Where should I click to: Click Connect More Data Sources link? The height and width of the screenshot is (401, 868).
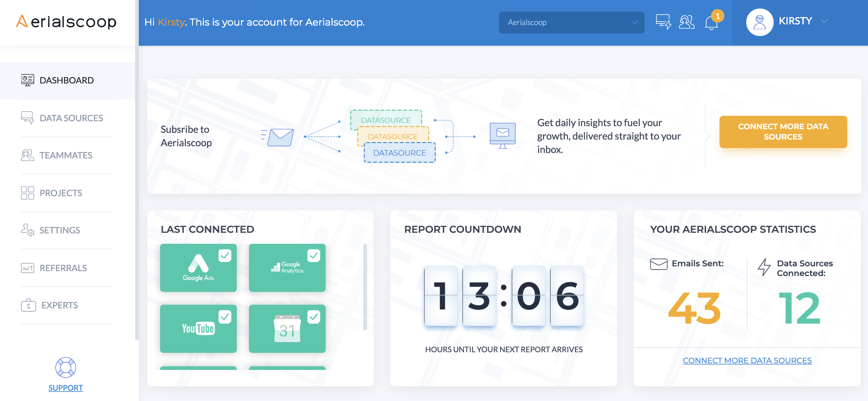point(747,360)
